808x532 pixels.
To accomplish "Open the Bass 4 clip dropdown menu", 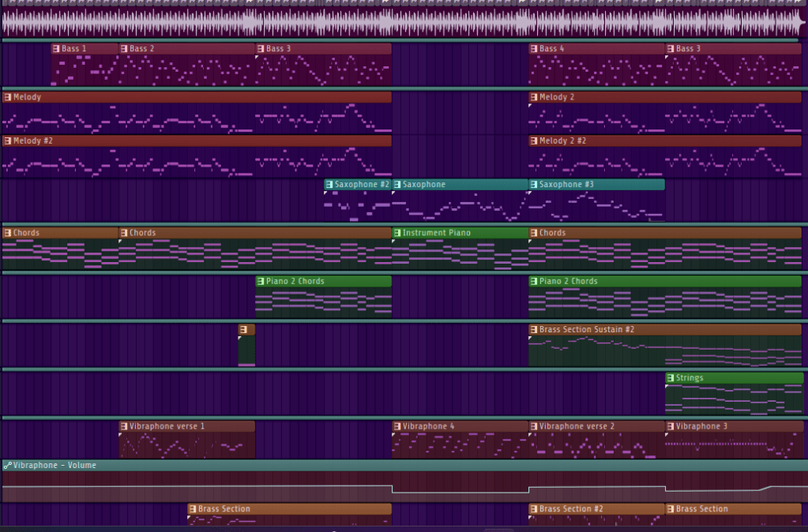I will pos(534,49).
